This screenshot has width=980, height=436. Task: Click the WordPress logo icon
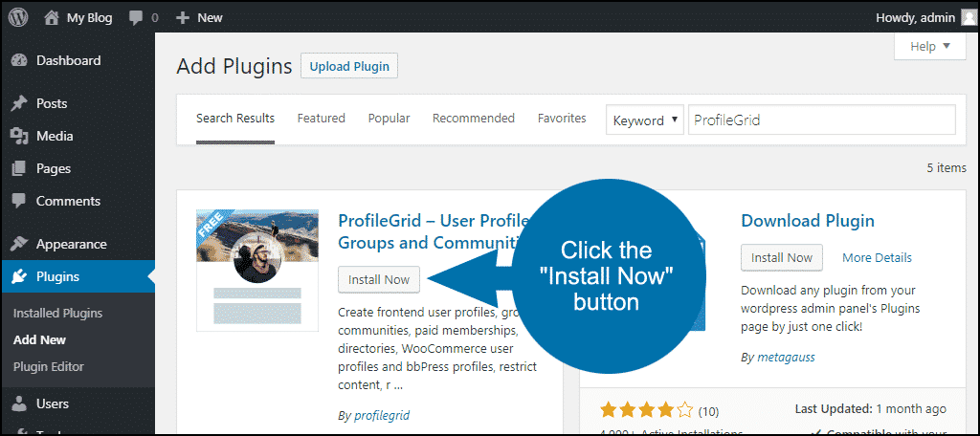coord(18,17)
